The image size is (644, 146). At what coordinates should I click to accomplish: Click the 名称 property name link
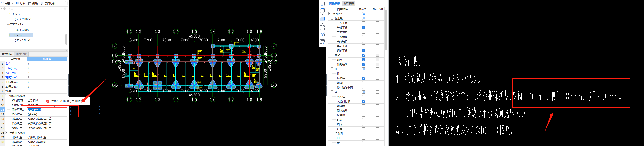point(8,63)
